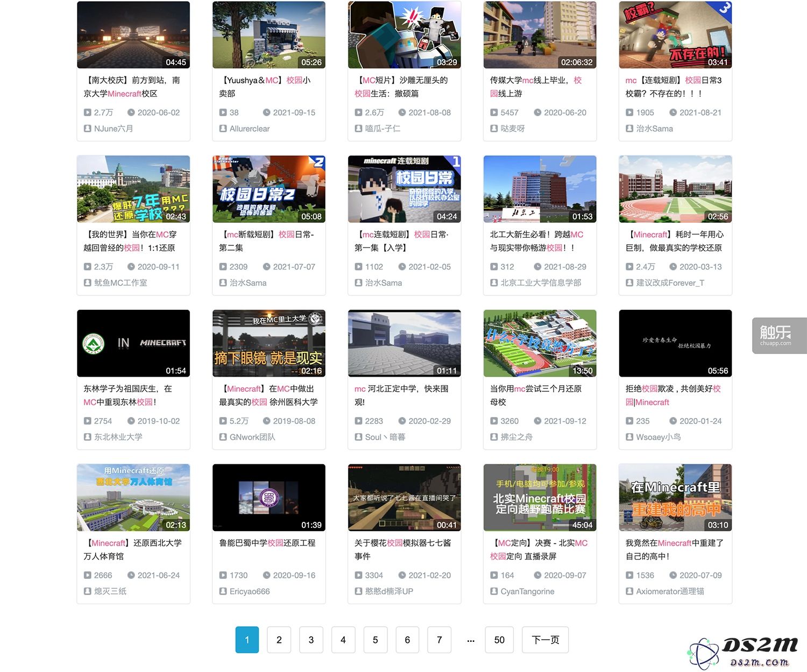Screen dimensions: 807x672
Task: Open the Yuushya&MC 校园小卖部 thumbnail
Action: pos(269,34)
